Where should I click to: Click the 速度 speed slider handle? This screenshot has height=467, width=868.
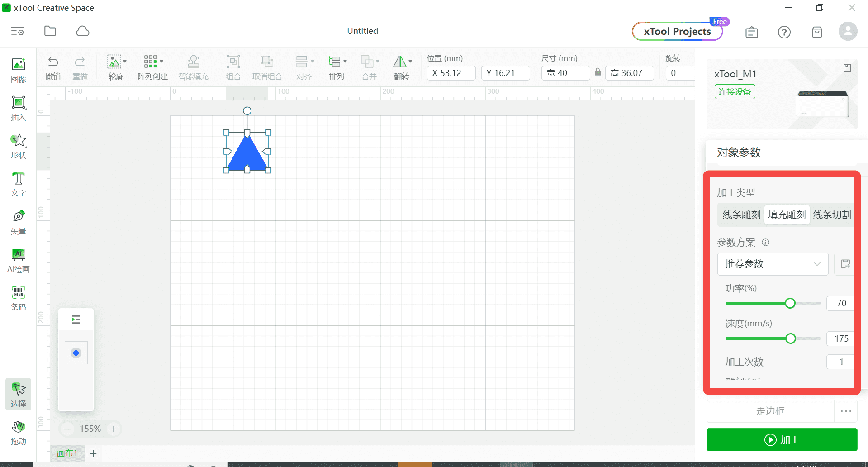pos(791,338)
